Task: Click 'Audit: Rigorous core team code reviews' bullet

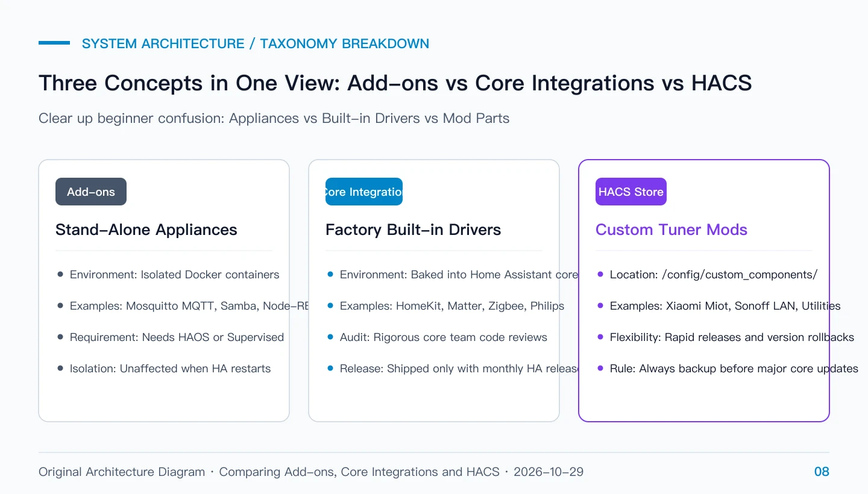Action: [444, 337]
